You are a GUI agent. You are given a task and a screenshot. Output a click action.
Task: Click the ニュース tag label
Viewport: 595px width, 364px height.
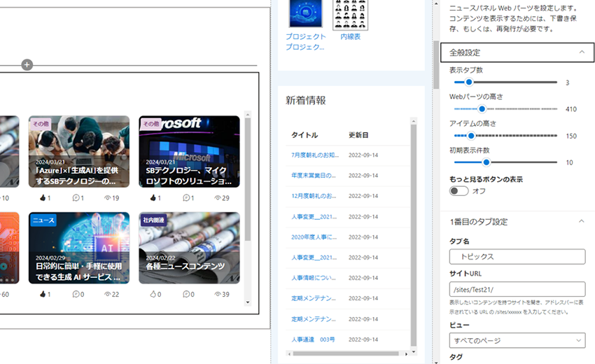pos(43,220)
